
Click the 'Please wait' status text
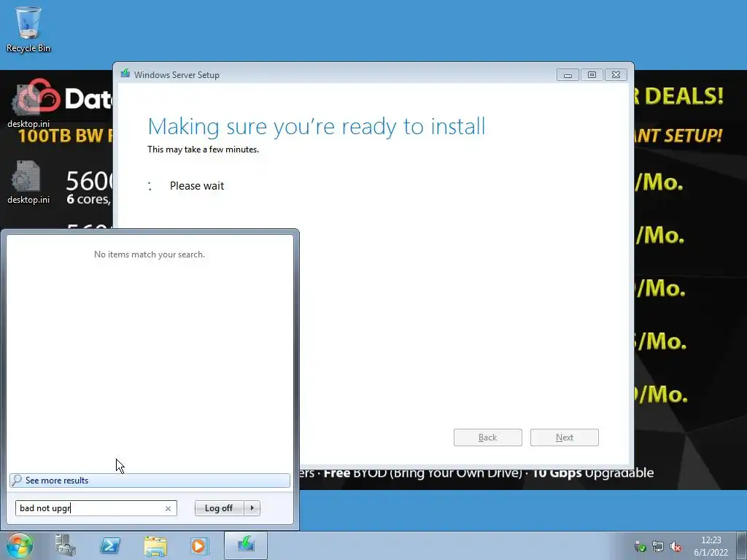[x=197, y=186]
